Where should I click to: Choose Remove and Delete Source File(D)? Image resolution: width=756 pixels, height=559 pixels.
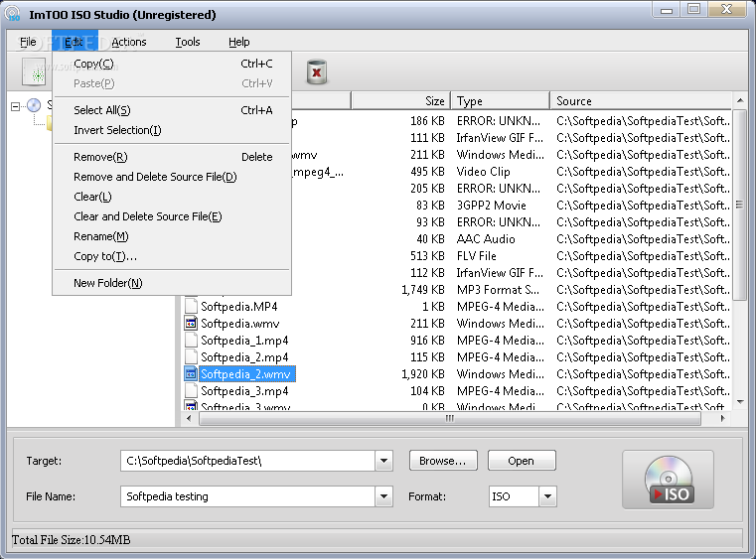pyautogui.click(x=172, y=177)
